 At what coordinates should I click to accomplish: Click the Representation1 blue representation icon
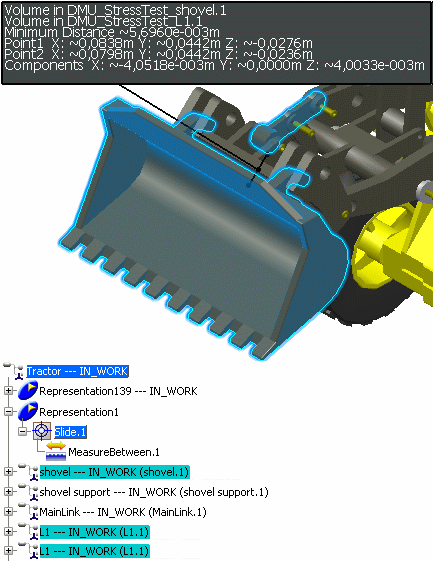coord(28,411)
